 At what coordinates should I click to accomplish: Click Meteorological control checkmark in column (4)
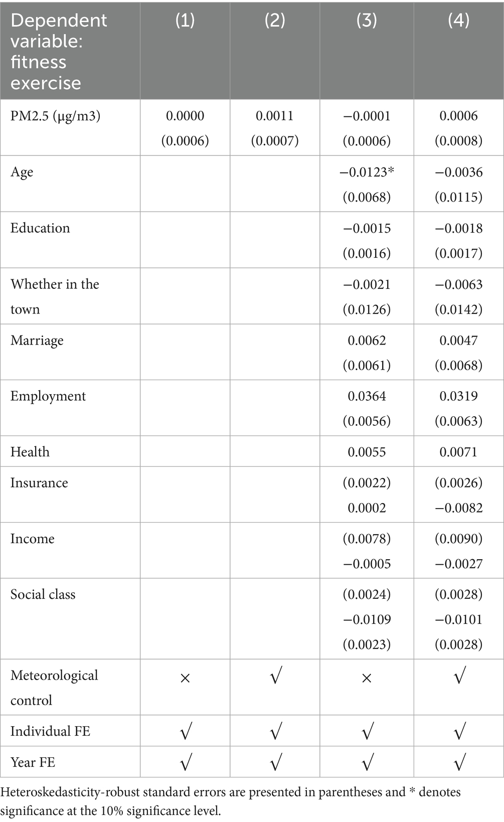[459, 676]
